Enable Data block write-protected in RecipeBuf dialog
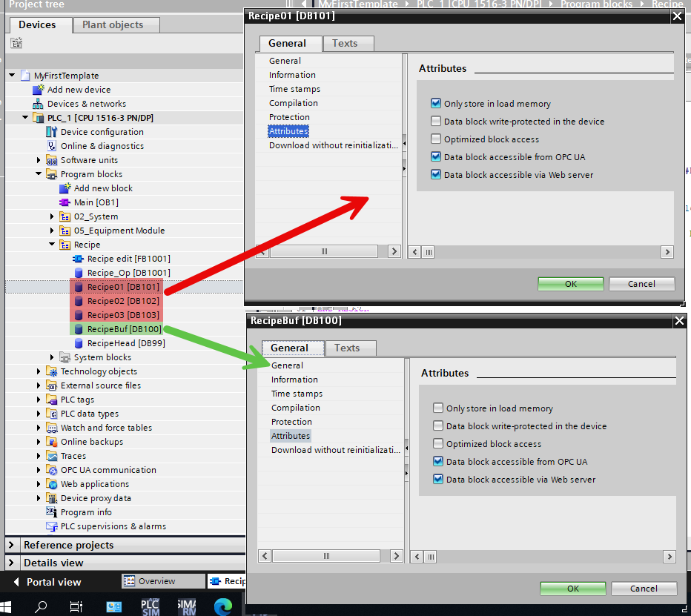 pos(438,425)
